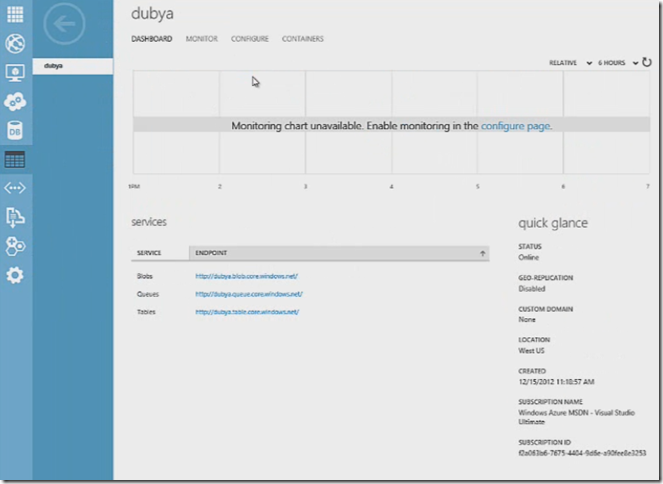Open Add-ons hexagons icon in sidebar
663x484 pixels.
(15, 246)
